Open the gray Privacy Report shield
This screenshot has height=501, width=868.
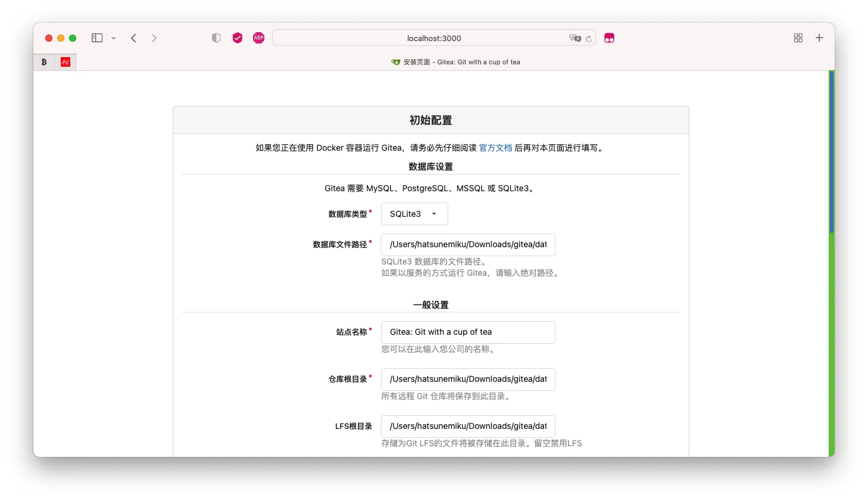click(216, 38)
